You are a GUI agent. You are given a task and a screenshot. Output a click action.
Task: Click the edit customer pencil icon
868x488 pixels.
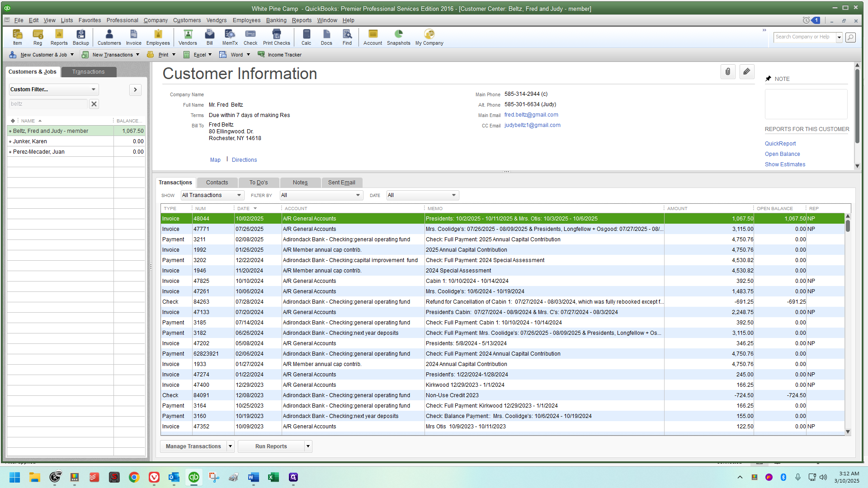click(747, 71)
